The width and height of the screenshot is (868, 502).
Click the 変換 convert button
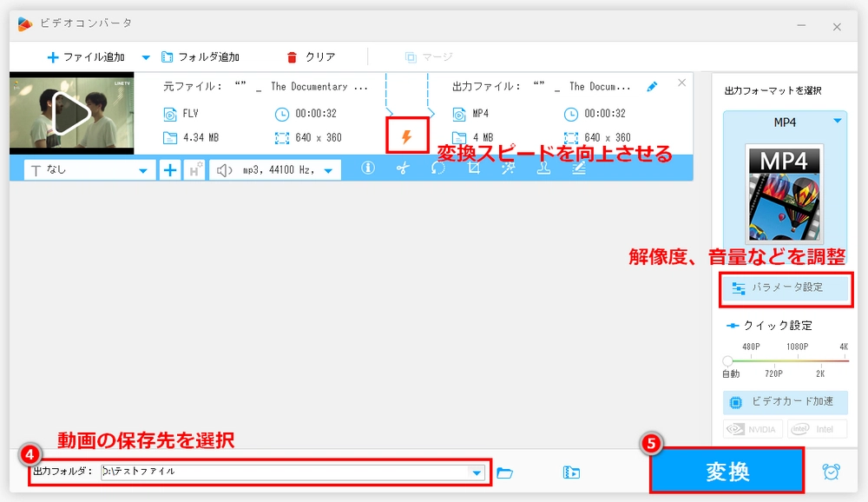(x=727, y=472)
